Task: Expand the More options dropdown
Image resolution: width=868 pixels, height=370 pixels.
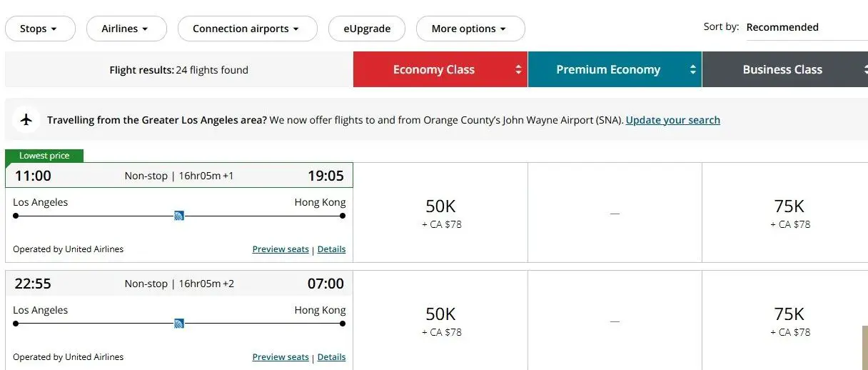Action: point(470,29)
